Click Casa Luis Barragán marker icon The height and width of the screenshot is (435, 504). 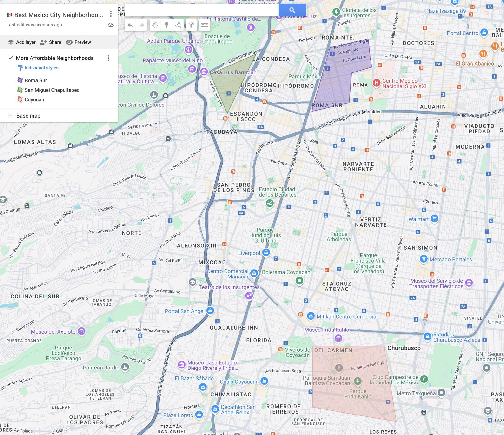(x=204, y=72)
